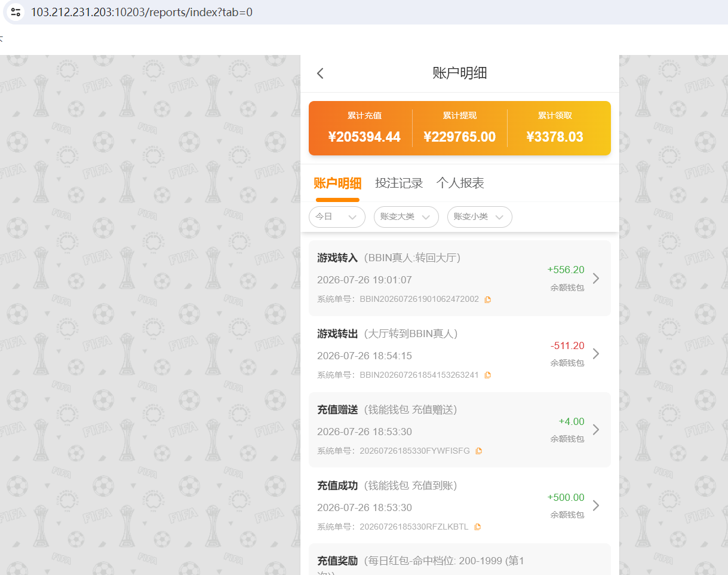
Task: Click the -511.20 amount
Action: (567, 346)
